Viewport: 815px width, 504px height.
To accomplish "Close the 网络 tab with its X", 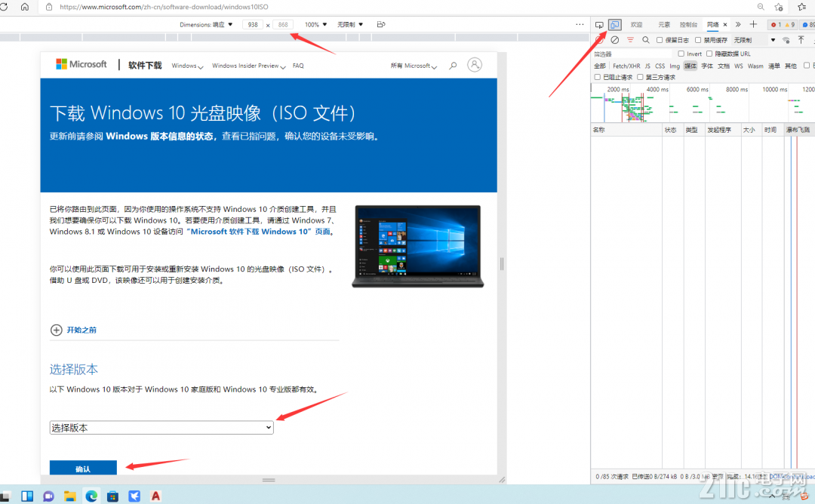I will [725, 24].
